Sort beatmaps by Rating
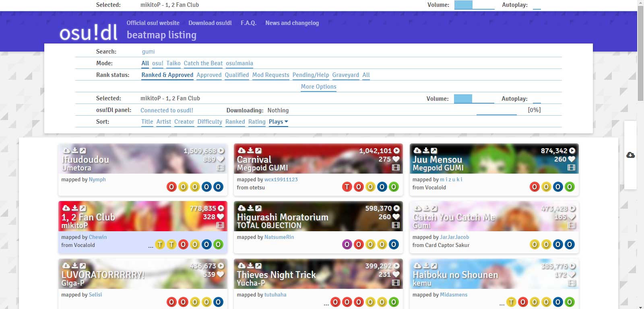This screenshot has width=644, height=309. pyautogui.click(x=257, y=122)
